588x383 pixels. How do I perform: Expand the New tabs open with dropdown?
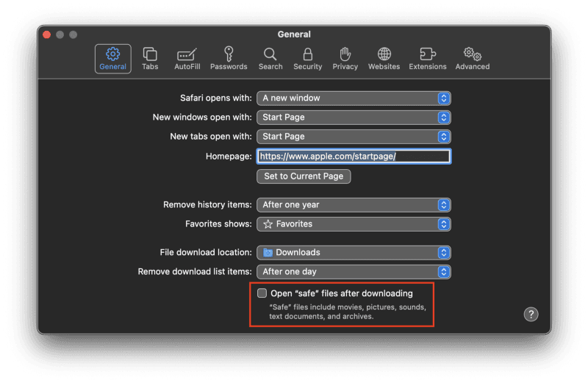(353, 136)
